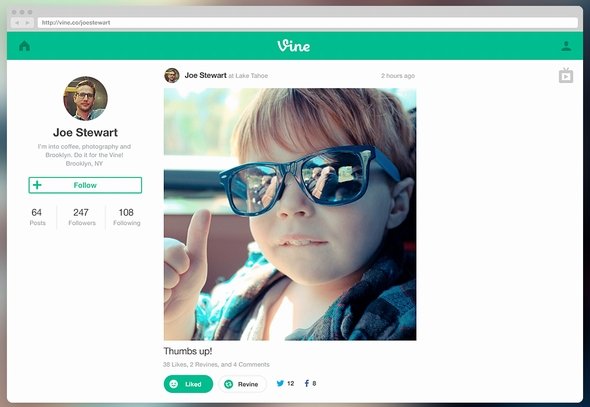Revine the Thumbs up post

(x=242, y=384)
